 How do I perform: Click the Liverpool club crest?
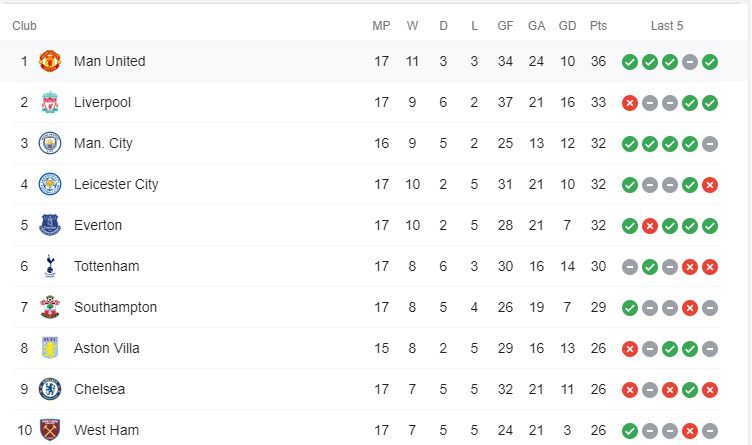[x=50, y=102]
